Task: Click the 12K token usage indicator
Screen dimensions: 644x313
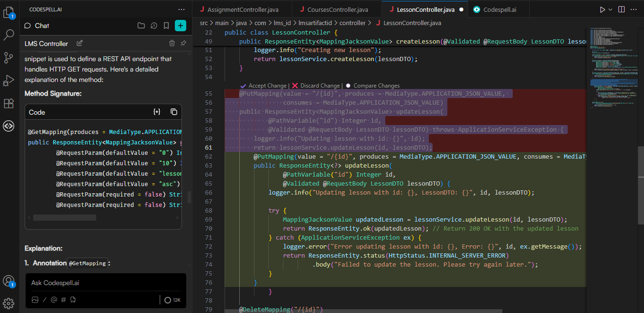Action: coord(172,300)
